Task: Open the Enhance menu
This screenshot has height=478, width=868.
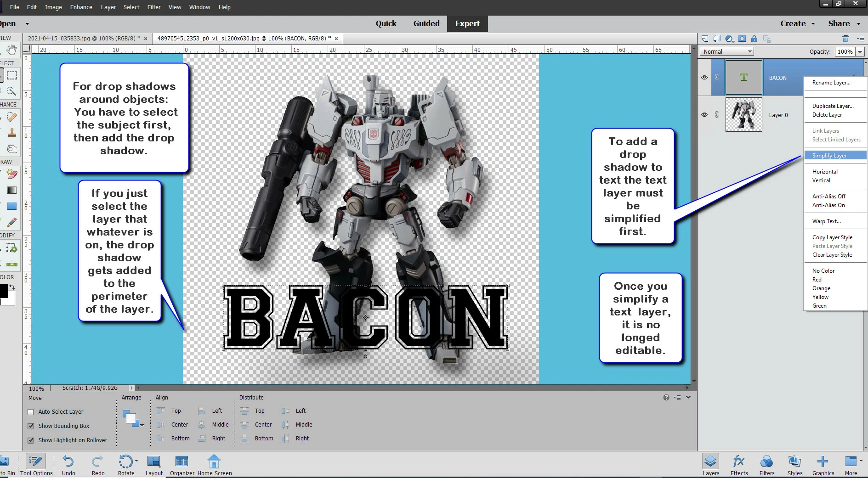Action: coord(81,7)
